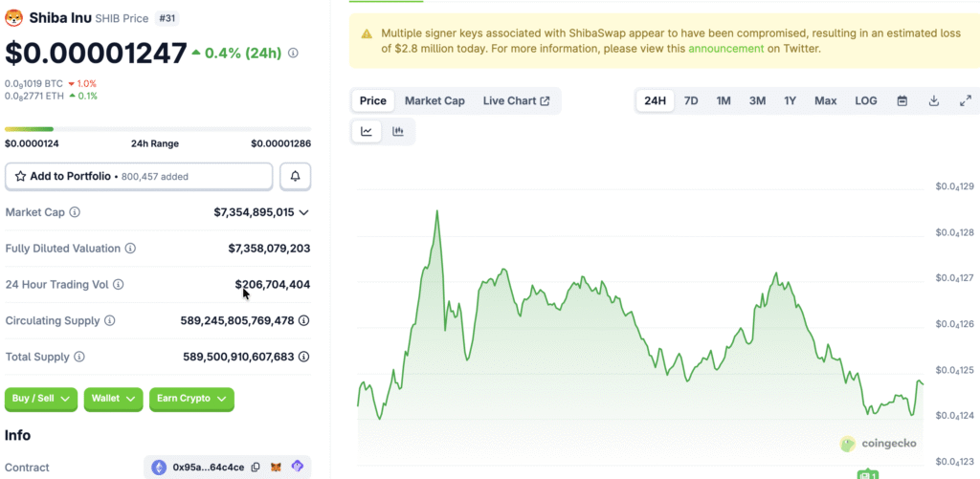Open the Earn Crypto dropdown
This screenshot has height=479, width=980.
click(191, 399)
